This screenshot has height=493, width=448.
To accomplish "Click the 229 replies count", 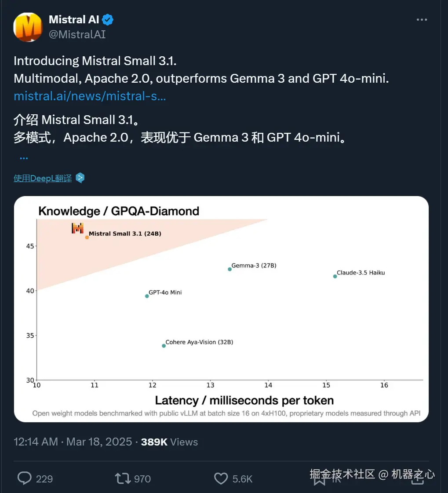I will pyautogui.click(x=44, y=478).
